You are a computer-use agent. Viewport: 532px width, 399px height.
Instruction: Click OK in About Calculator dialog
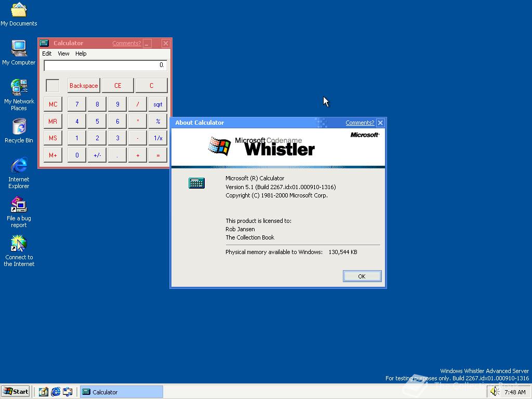pyautogui.click(x=362, y=276)
